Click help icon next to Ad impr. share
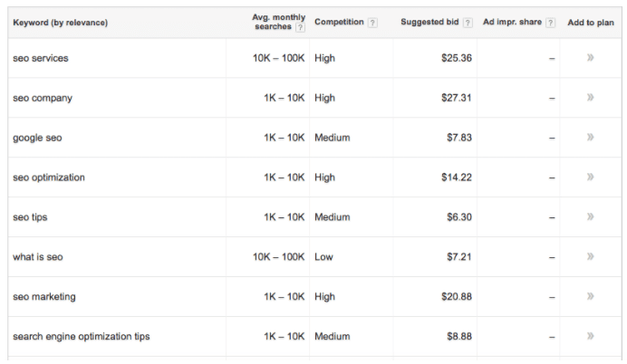This screenshot has height=364, width=627. click(x=550, y=23)
